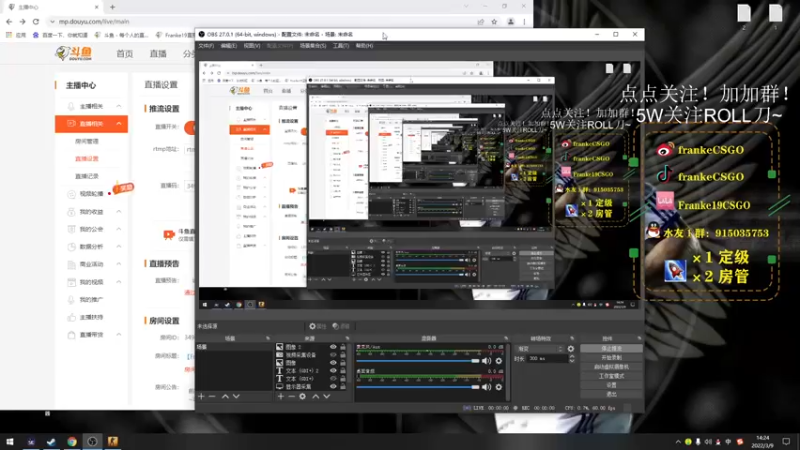800x450 pixels.
Task: Move source down arrow in sources panel
Action: click(x=327, y=396)
